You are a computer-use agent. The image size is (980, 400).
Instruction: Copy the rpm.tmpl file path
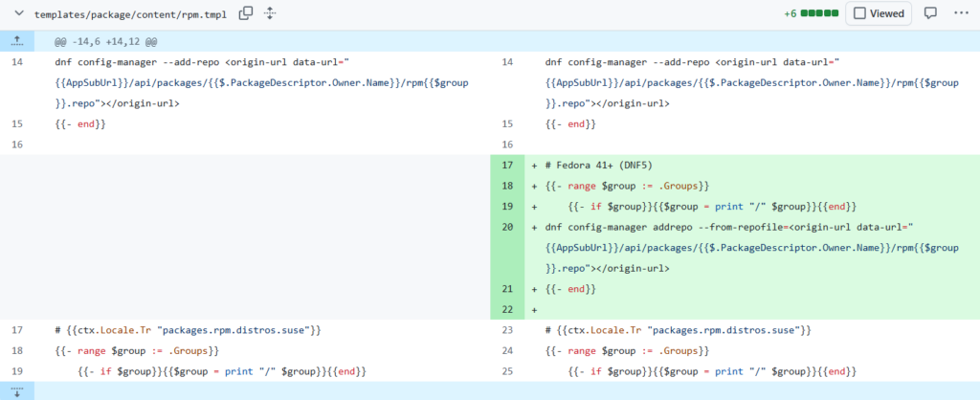(246, 13)
